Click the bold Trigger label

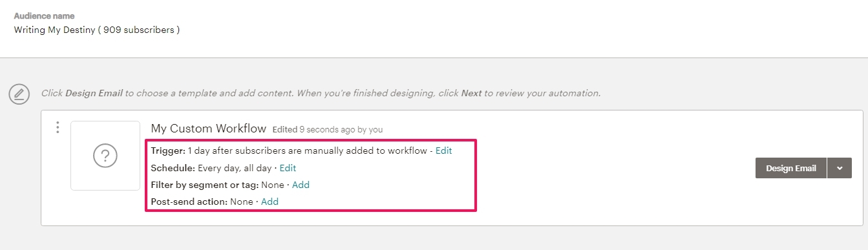(168, 151)
